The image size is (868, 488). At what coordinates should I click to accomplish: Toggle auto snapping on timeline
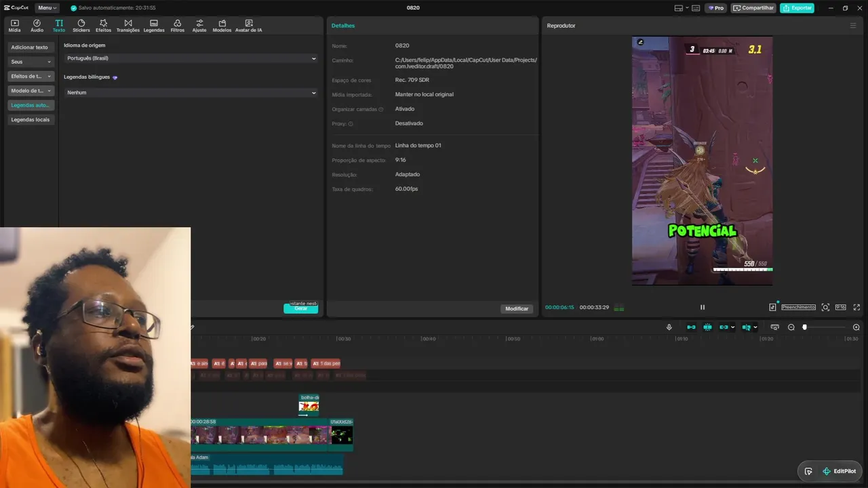pyautogui.click(x=707, y=327)
